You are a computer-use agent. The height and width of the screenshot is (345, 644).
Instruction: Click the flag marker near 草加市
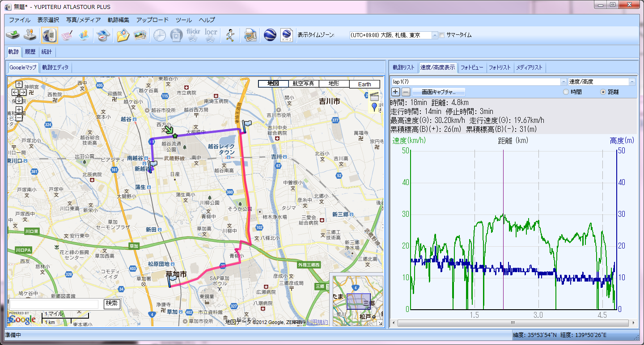(172, 281)
